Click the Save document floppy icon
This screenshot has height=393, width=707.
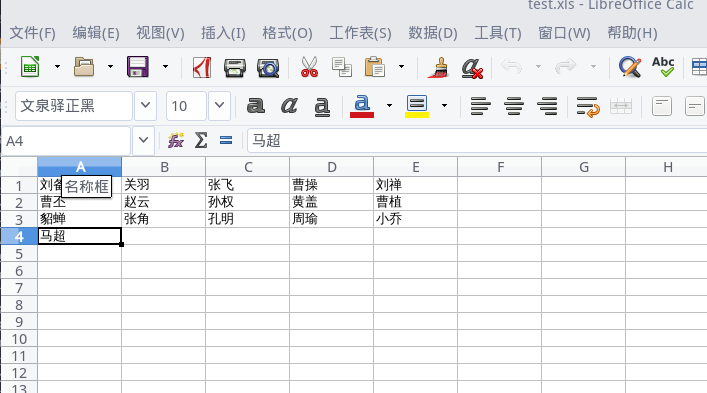[x=138, y=67]
